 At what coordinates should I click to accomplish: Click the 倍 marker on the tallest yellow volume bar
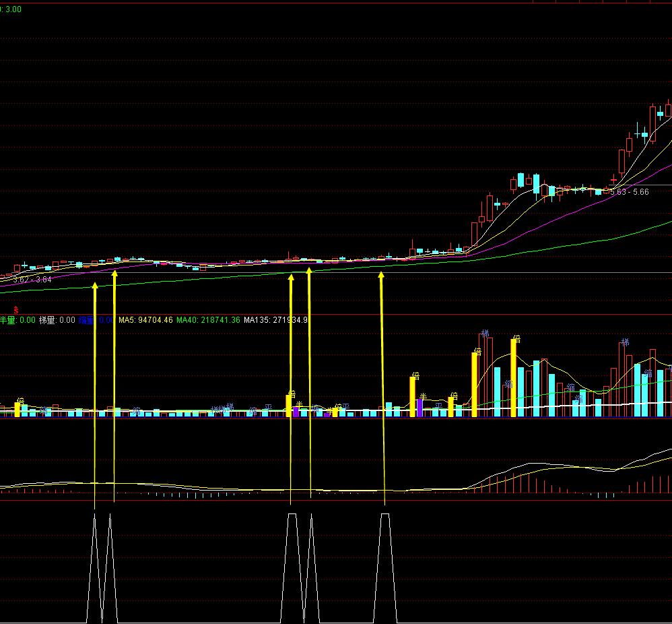[x=517, y=339]
